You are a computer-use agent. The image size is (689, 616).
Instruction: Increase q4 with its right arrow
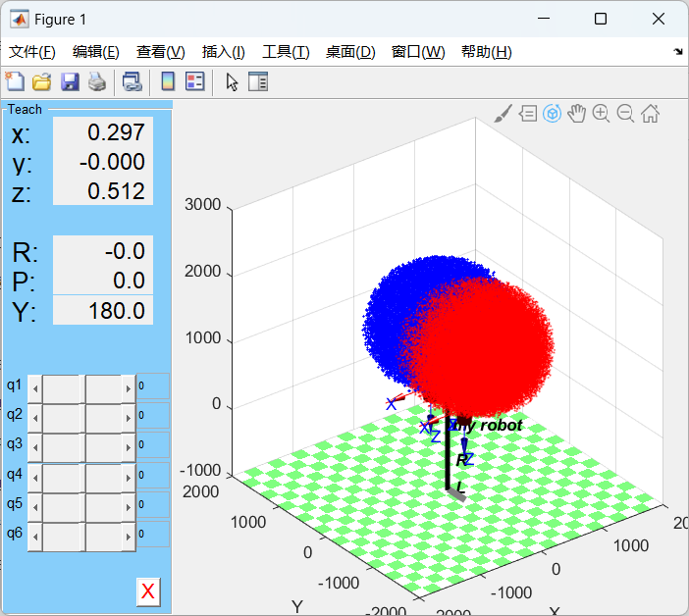click(129, 478)
